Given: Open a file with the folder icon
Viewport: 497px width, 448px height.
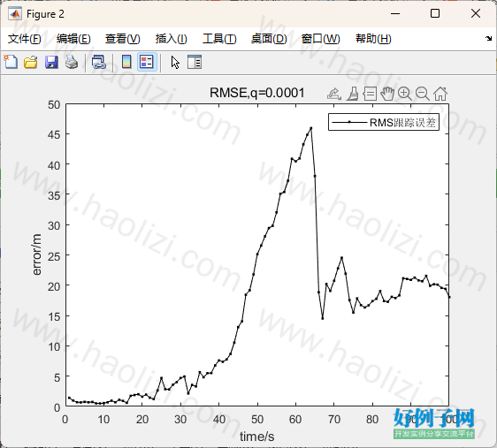Looking at the screenshot, I should tap(31, 62).
